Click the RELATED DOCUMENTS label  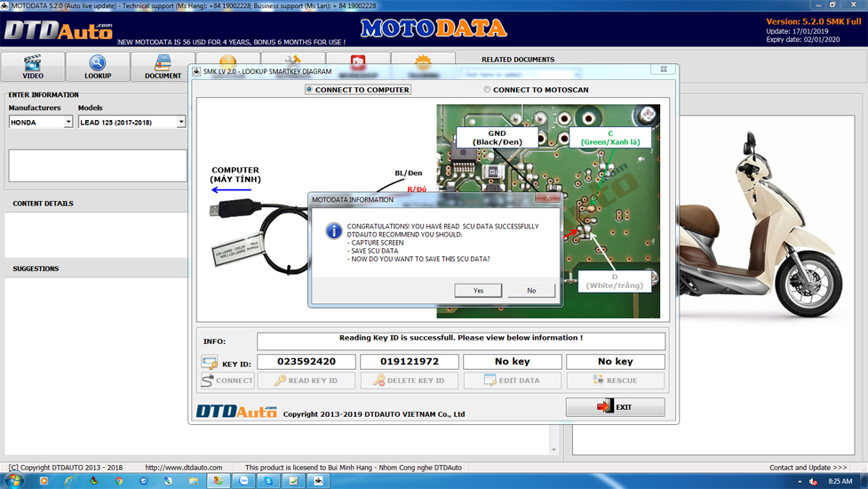(x=518, y=60)
